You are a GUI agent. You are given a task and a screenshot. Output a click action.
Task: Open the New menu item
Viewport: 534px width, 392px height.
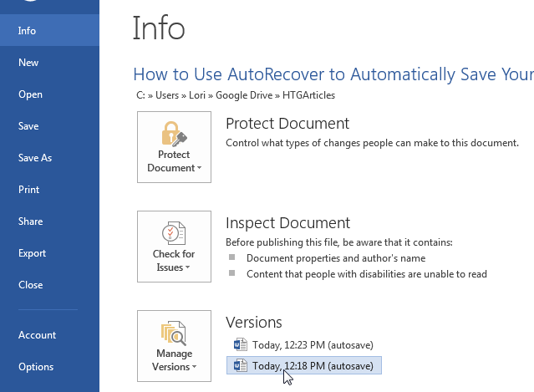click(x=28, y=63)
